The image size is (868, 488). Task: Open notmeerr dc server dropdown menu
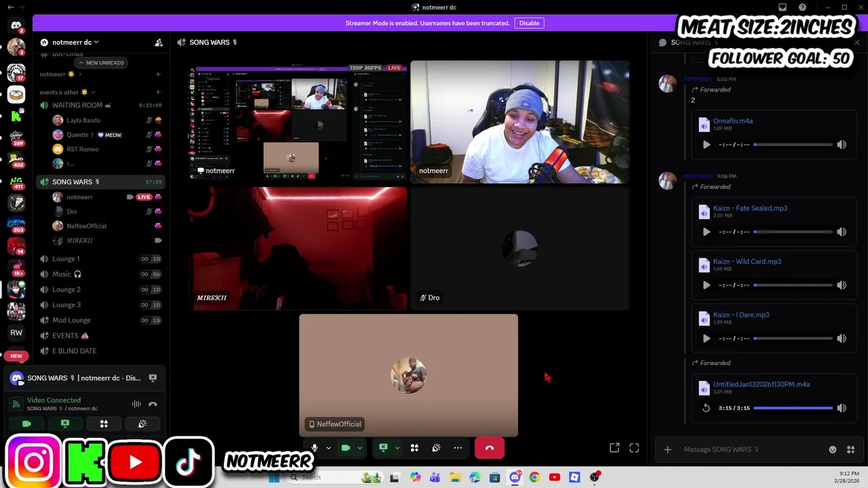(75, 43)
